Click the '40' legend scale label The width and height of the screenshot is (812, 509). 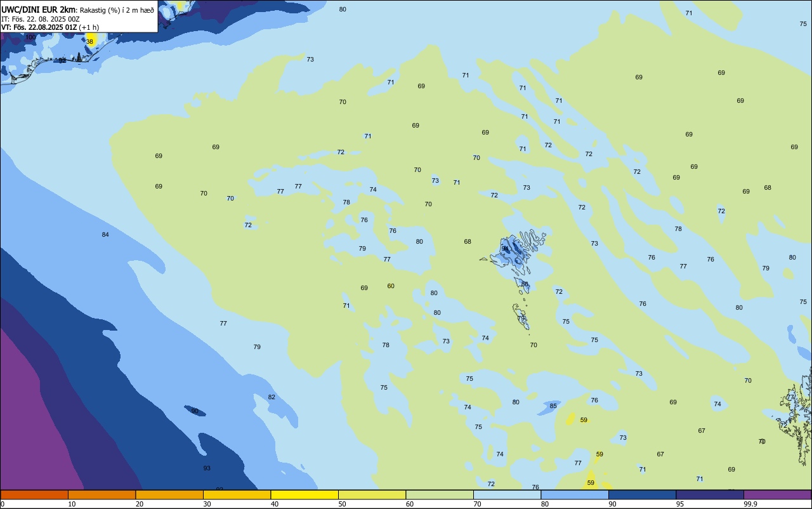pos(275,504)
